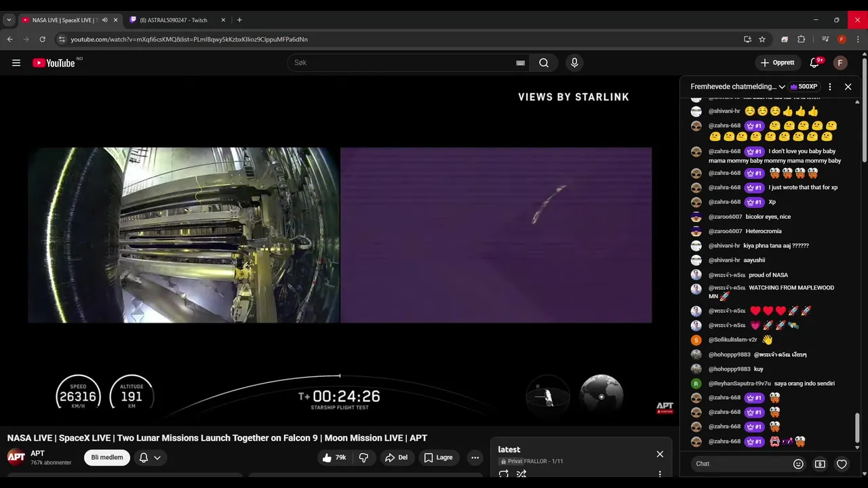This screenshot has height=488, width=868.
Task: Click the browser address bar URL
Action: [x=189, y=39]
